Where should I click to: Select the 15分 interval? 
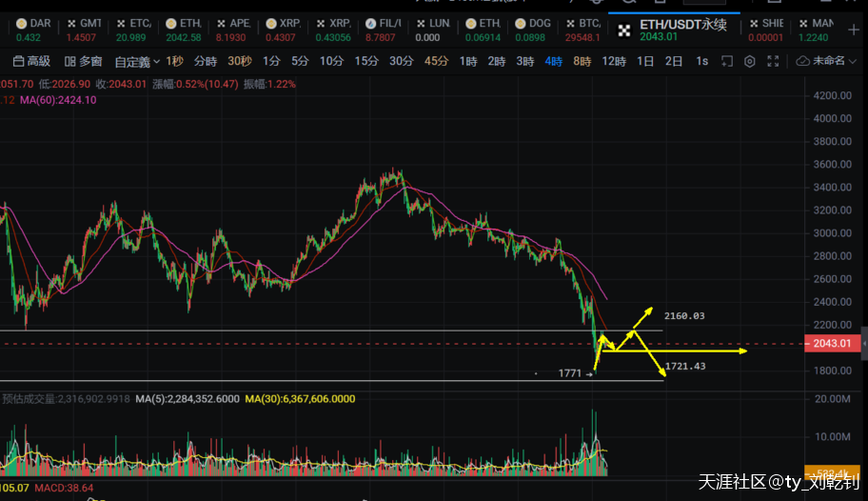[366, 61]
